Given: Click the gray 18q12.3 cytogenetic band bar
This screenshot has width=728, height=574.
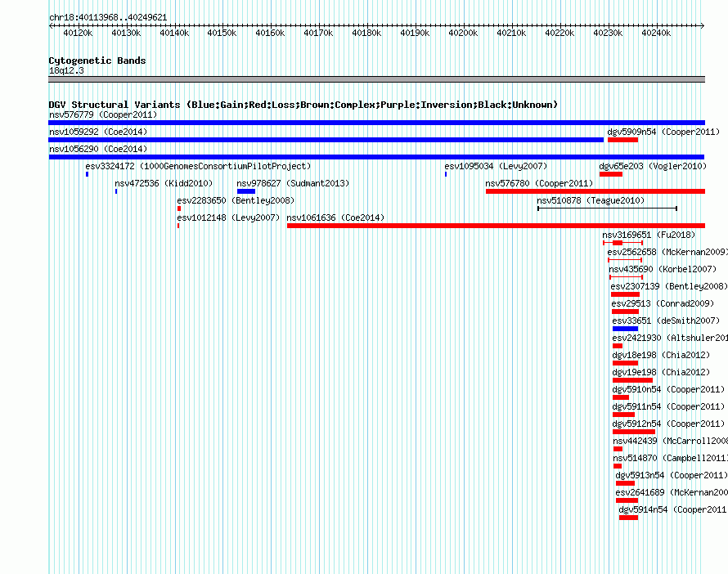Looking at the screenshot, I should point(376,79).
